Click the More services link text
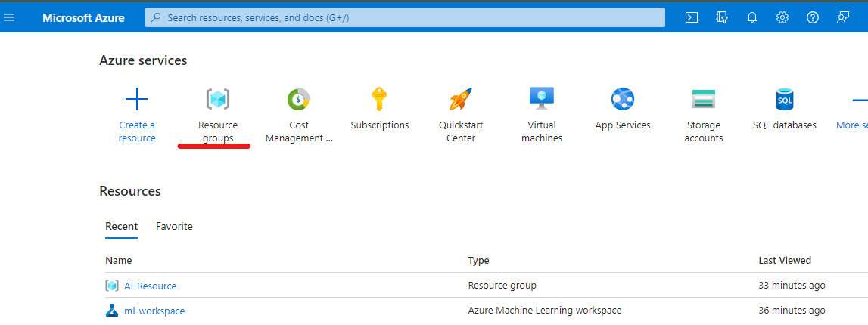The height and width of the screenshot is (325, 868). point(852,125)
